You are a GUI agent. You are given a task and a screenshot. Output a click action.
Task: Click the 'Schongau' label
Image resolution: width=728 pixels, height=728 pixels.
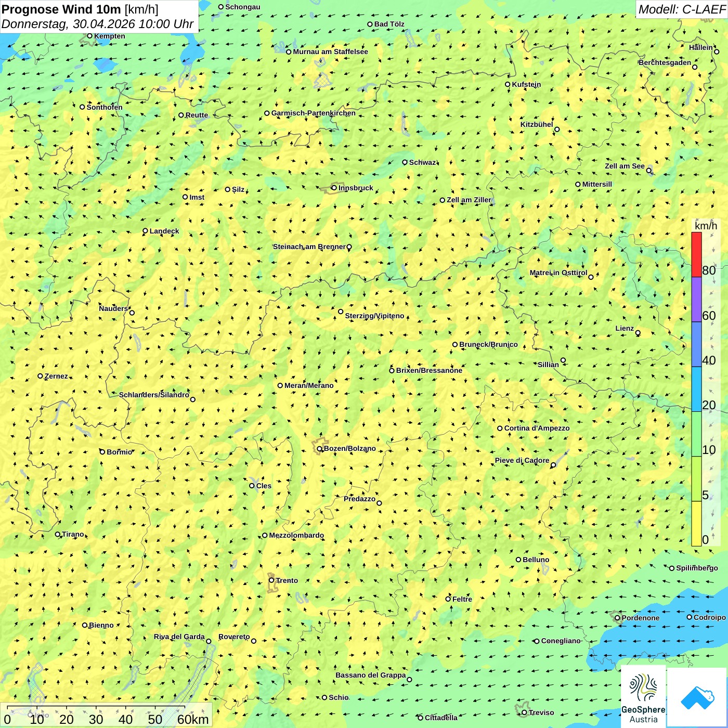click(243, 7)
